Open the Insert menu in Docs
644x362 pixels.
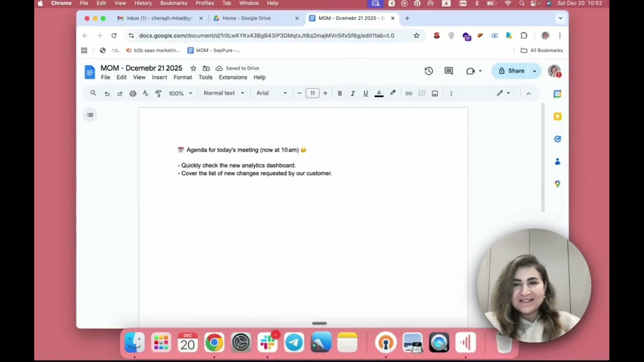click(159, 77)
